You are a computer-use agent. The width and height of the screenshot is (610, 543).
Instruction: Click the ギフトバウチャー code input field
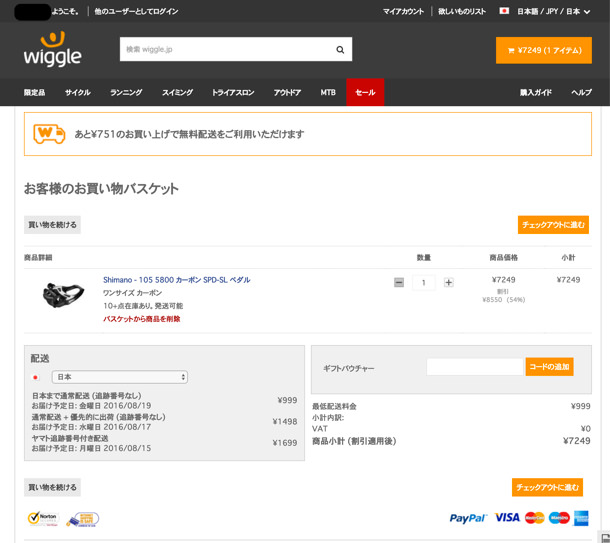click(475, 367)
